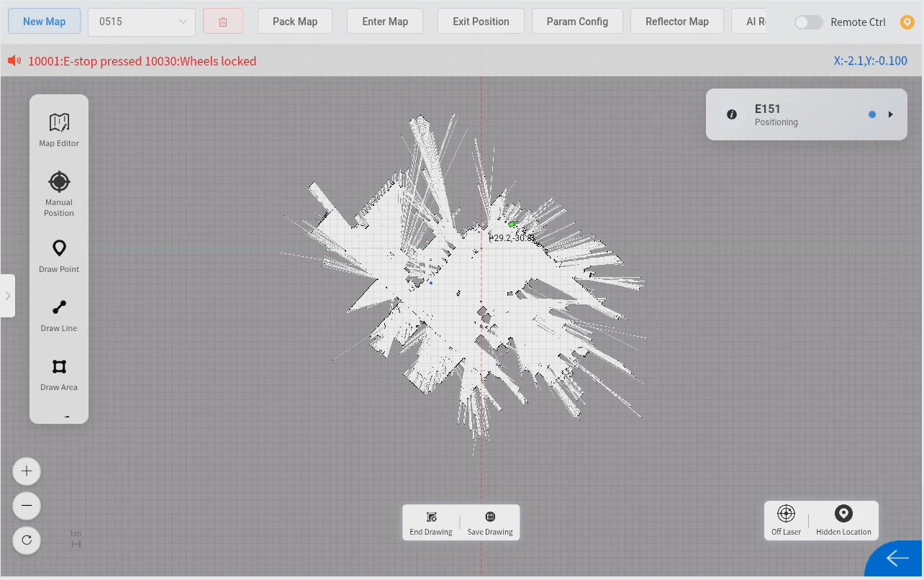Open the Reflector Map menu

(677, 22)
